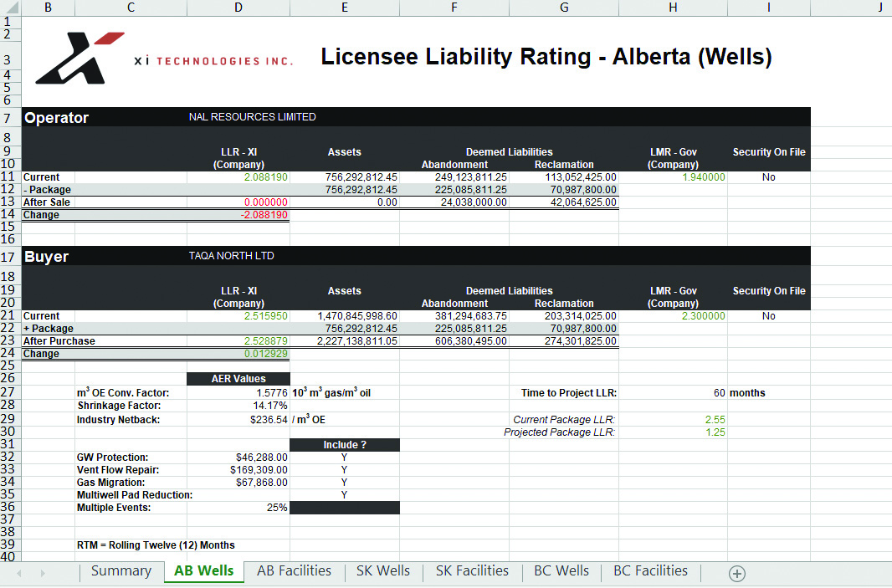Screen dimensions: 892x588
Task: Select row 36 header
Action: (10, 507)
